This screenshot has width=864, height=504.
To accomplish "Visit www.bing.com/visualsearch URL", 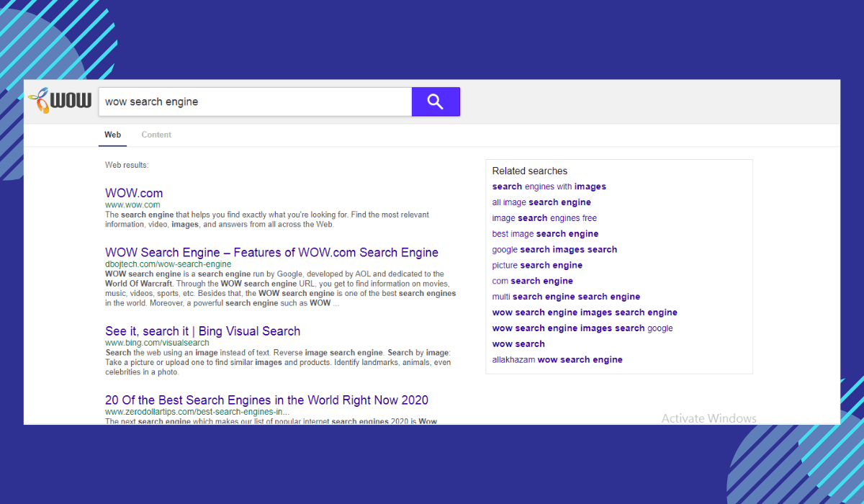I will tap(157, 343).
